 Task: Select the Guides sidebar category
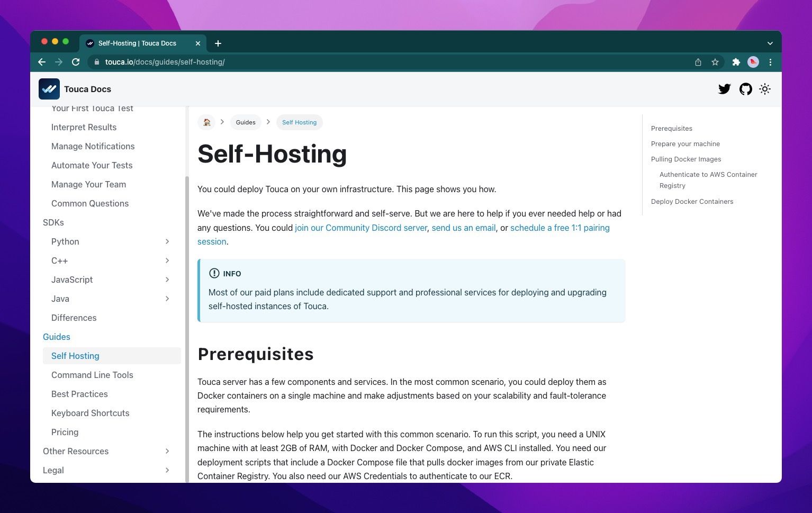tap(56, 337)
